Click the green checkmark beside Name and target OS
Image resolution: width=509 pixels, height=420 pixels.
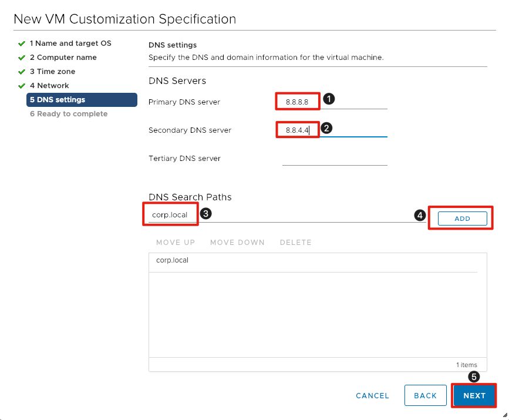tap(22, 43)
